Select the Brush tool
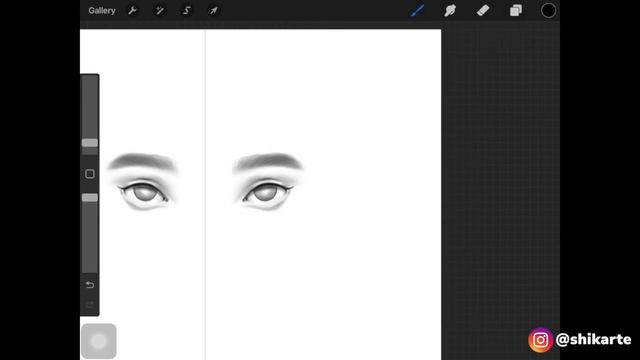This screenshot has height=360, width=640. pos(417,11)
